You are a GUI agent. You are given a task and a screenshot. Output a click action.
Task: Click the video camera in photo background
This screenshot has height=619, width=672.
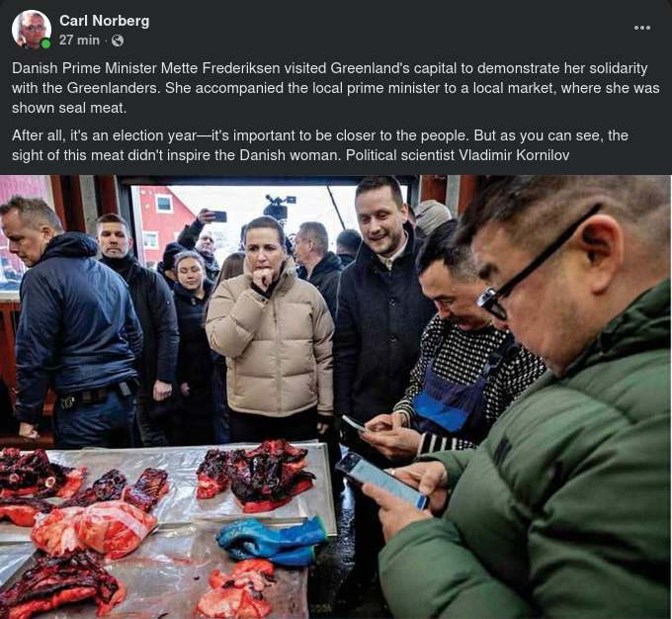tap(278, 207)
